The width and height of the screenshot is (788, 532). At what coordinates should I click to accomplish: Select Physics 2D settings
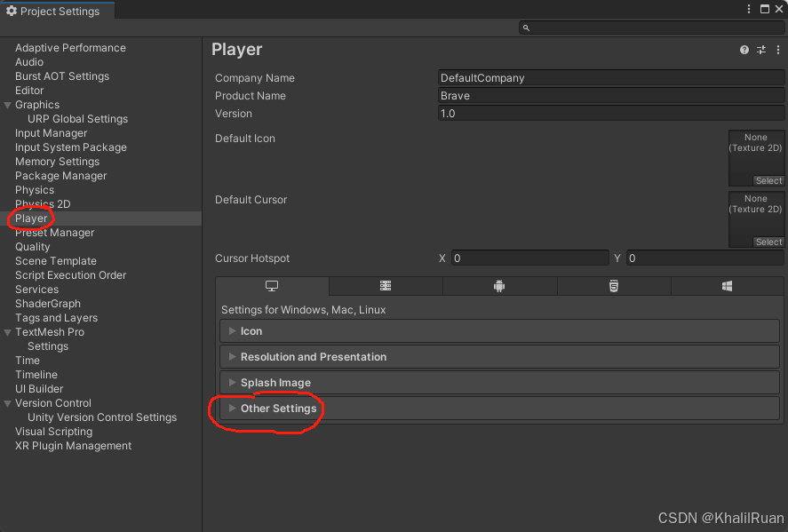pyautogui.click(x=43, y=204)
